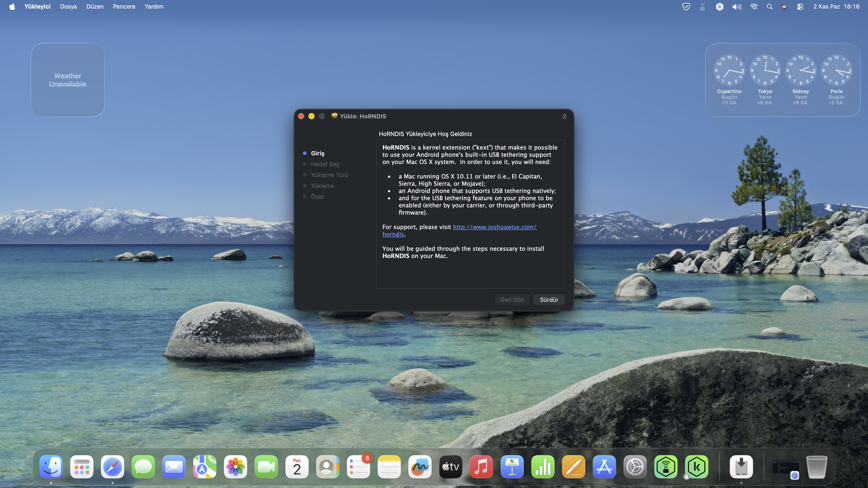
Task: Click the lock icon in installer title bar
Action: (564, 116)
